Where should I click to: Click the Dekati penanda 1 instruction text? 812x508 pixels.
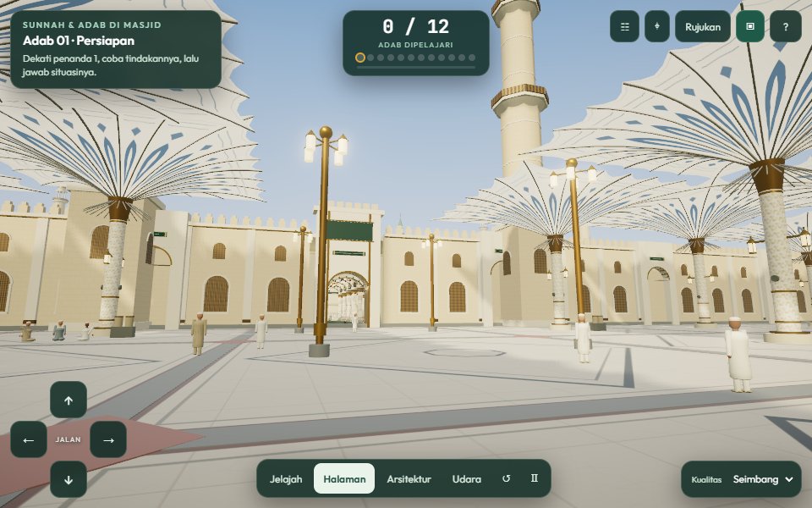pyautogui.click(x=111, y=65)
